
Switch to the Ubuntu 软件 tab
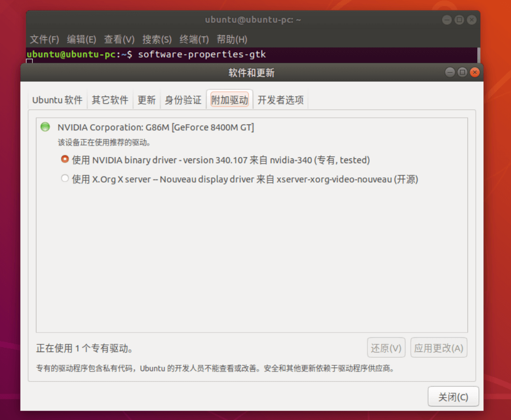click(58, 100)
